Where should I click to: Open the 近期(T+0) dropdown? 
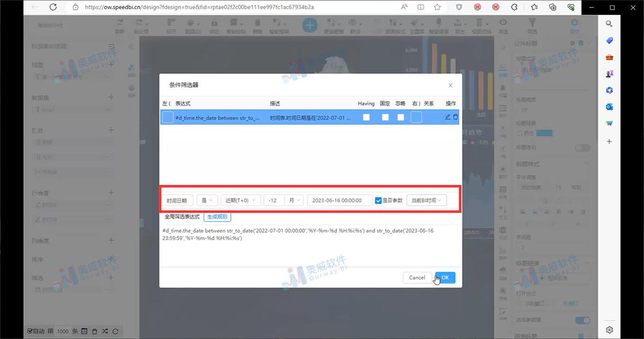(x=240, y=200)
